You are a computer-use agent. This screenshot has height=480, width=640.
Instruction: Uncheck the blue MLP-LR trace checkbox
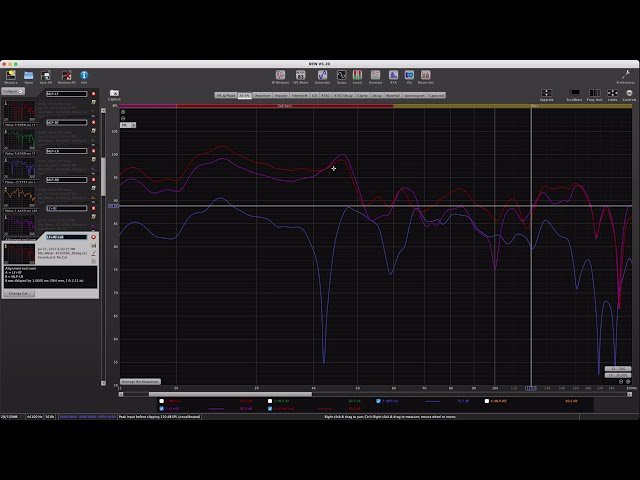click(378, 401)
